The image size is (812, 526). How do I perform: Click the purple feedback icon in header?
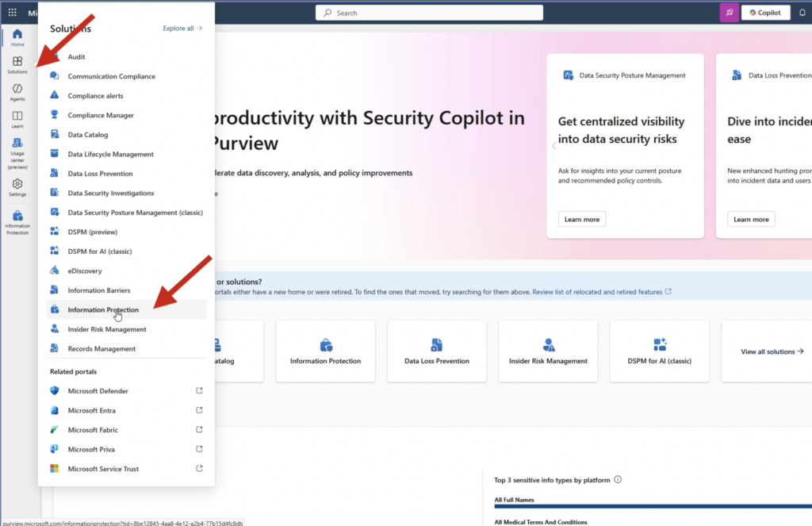730,13
